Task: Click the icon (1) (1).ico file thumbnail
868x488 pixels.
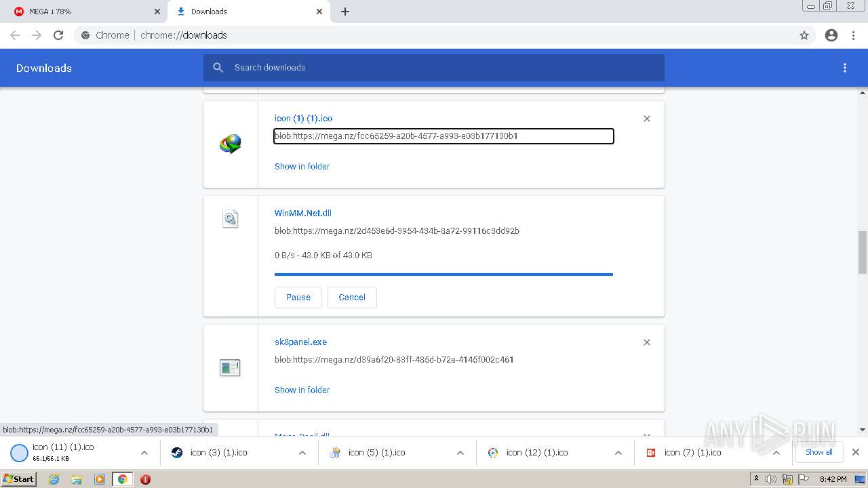Action: (231, 144)
